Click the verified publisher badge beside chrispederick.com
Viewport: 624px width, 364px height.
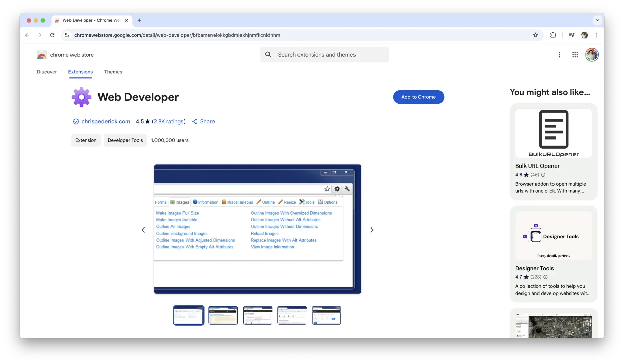click(x=76, y=121)
